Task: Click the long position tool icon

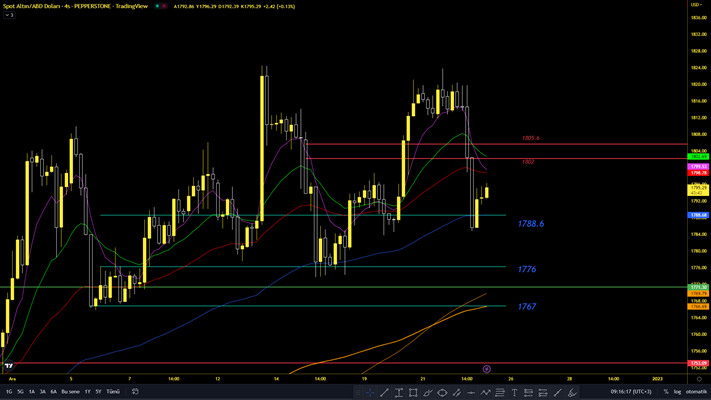Action: point(529,393)
